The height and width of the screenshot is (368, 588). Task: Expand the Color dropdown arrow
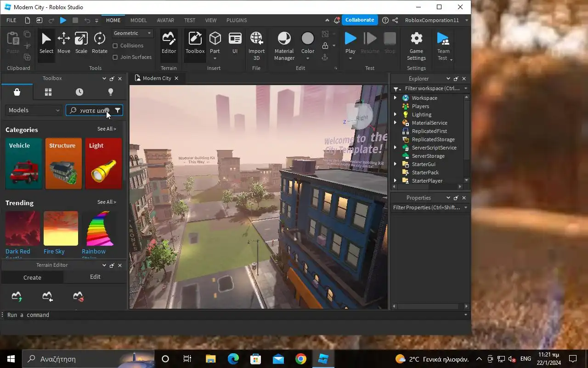tap(308, 58)
